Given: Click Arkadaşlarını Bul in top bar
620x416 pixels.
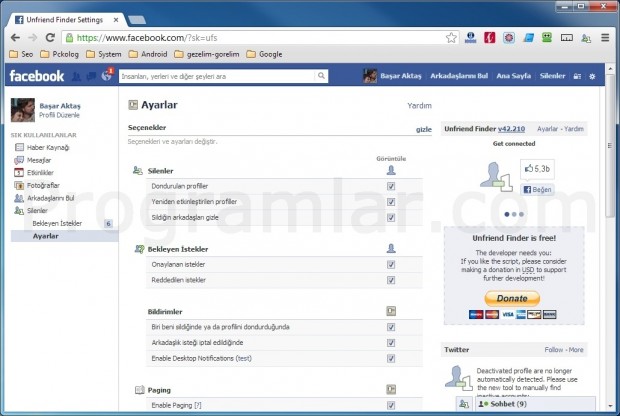Looking at the screenshot, I should (459, 76).
